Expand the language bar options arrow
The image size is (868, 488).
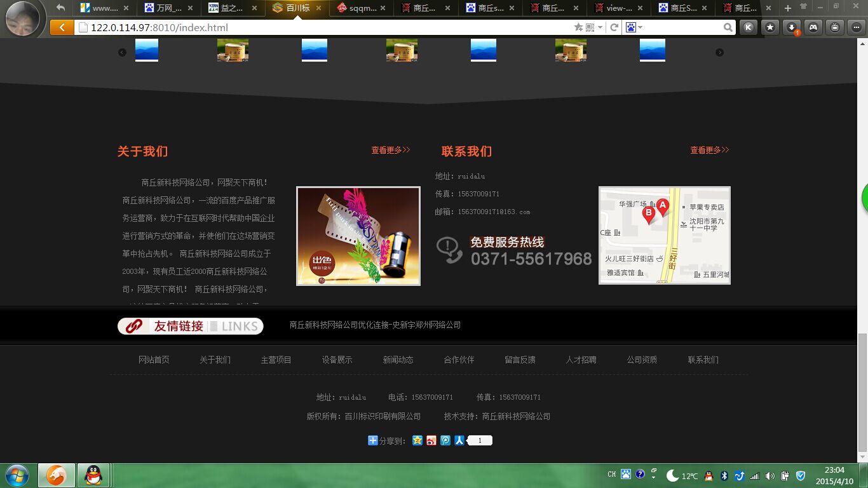tap(654, 477)
